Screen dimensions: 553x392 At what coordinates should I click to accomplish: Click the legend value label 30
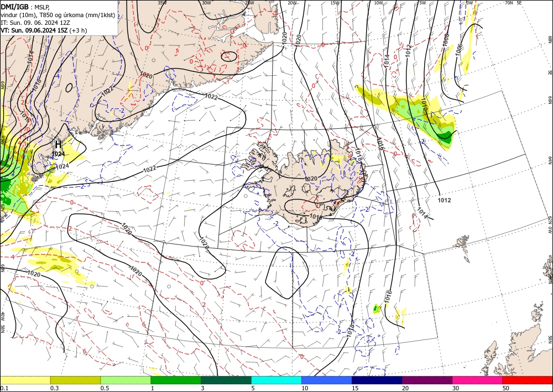pyautogui.click(x=456, y=388)
